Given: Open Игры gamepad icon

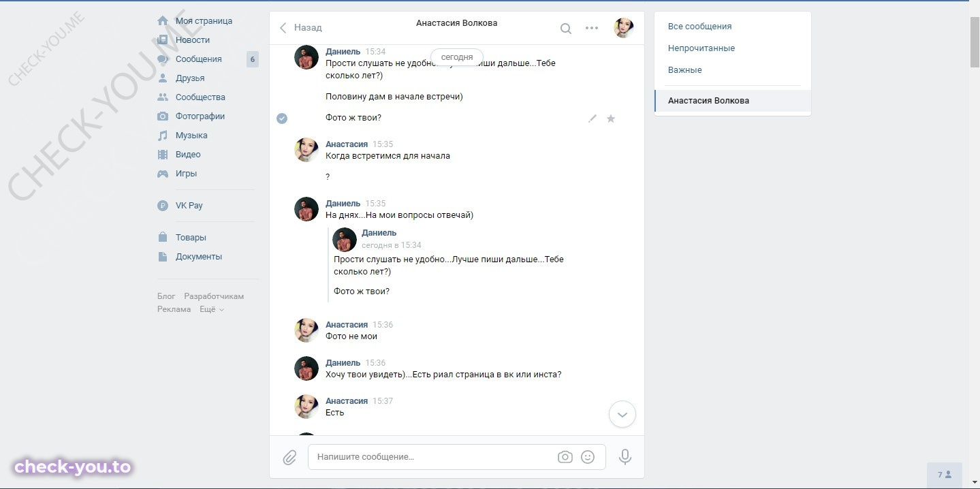Looking at the screenshot, I should click(163, 174).
